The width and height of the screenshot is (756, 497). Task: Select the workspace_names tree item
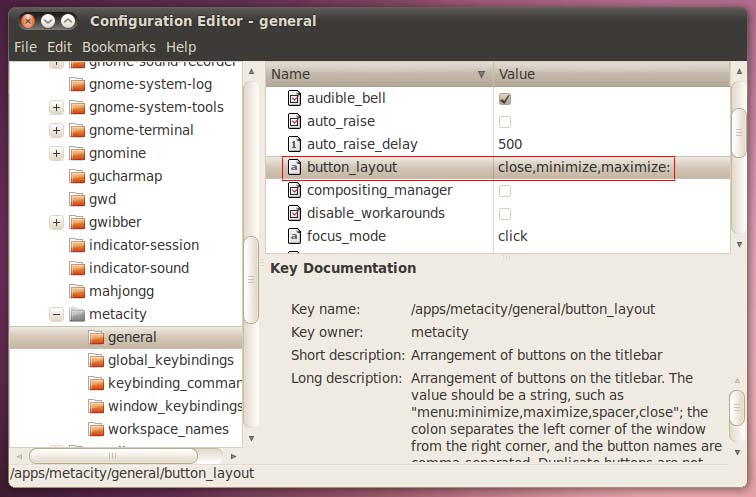(168, 429)
